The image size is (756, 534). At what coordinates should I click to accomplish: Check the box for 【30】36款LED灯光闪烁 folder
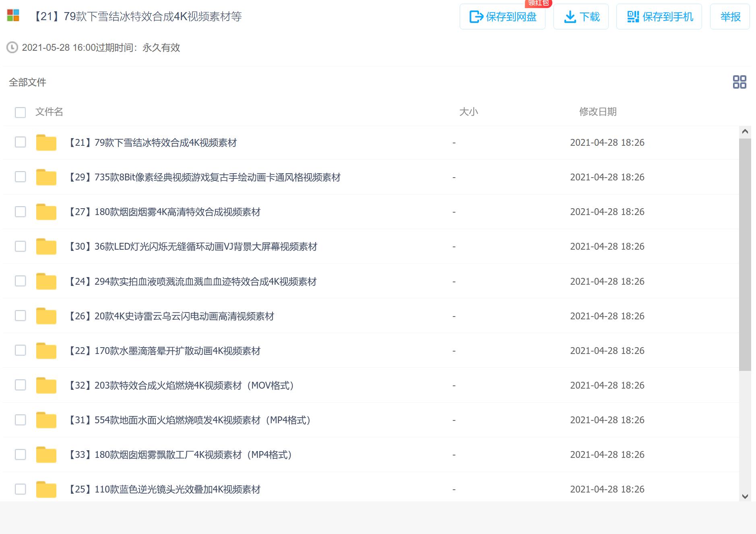tap(20, 246)
